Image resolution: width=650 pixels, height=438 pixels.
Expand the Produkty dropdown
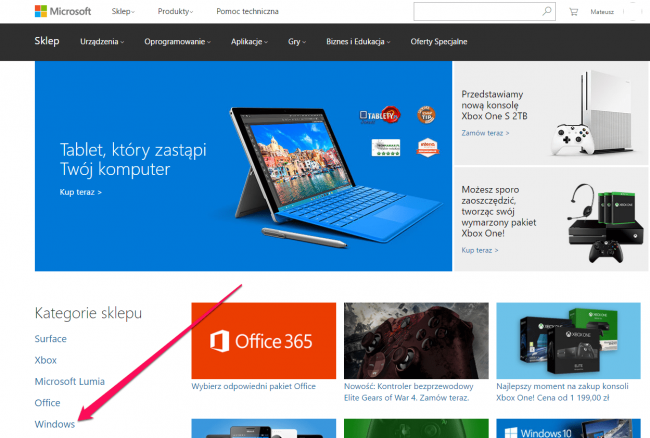[x=175, y=12]
